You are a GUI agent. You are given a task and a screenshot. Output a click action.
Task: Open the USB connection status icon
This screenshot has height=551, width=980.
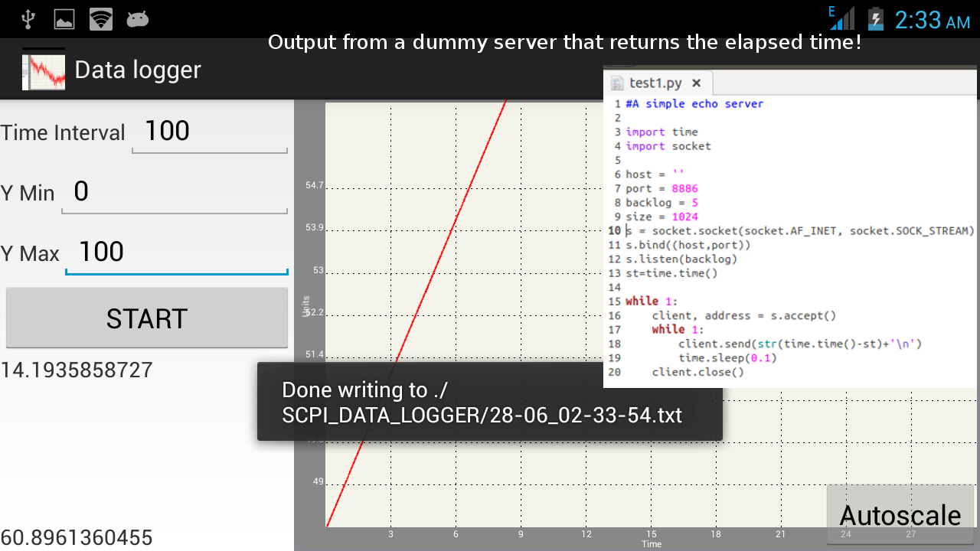(x=28, y=19)
